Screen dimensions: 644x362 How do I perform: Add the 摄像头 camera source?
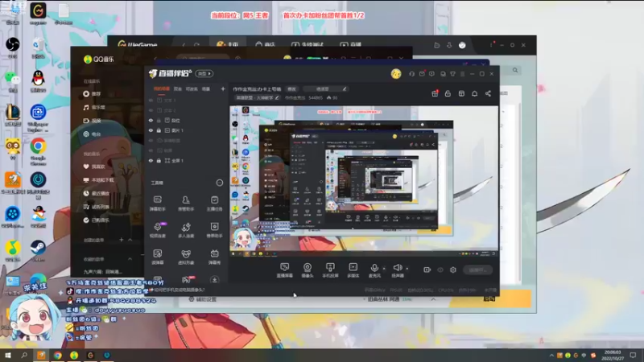pos(308,270)
